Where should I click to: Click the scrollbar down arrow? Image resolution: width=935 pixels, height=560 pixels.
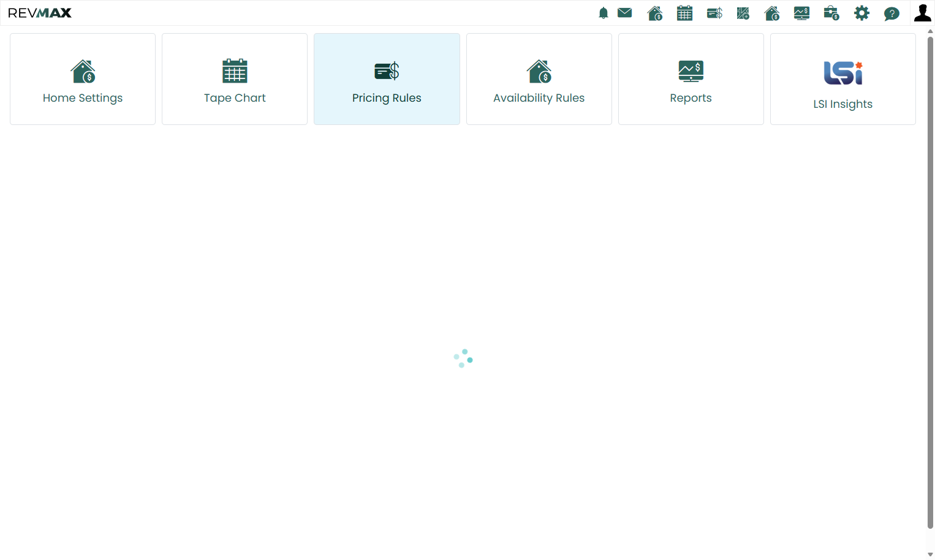coord(930,554)
